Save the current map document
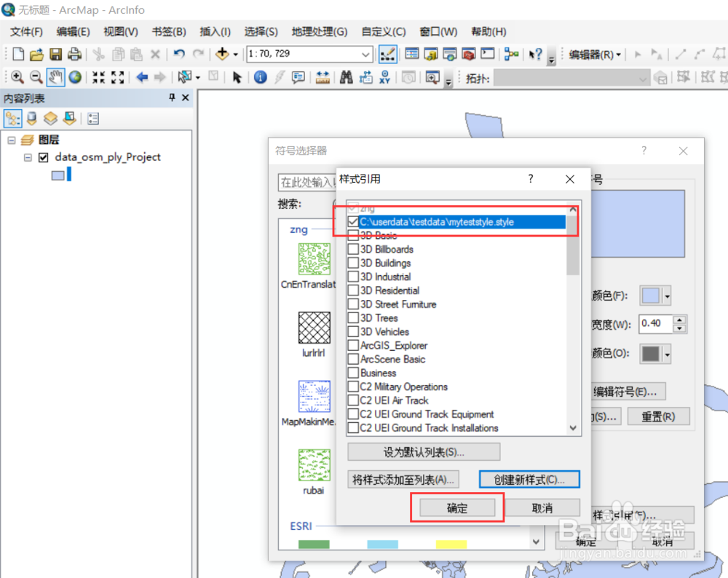The image size is (728, 578). coord(56,55)
